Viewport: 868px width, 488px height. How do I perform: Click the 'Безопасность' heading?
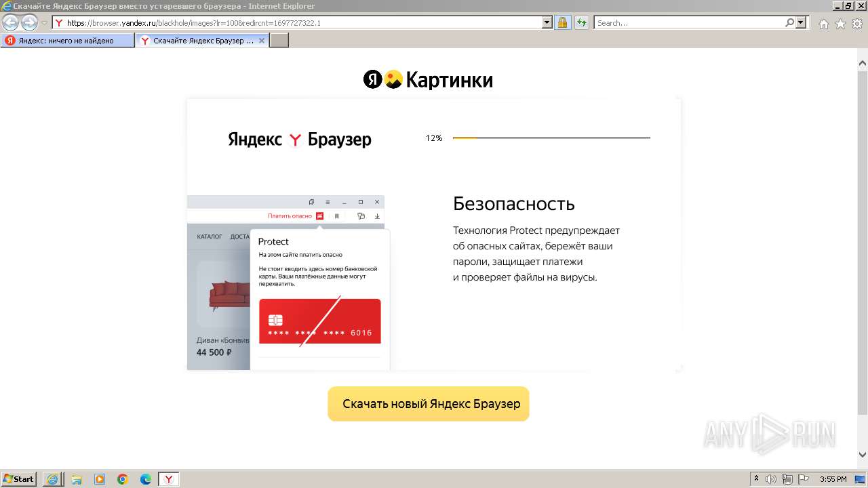[514, 203]
